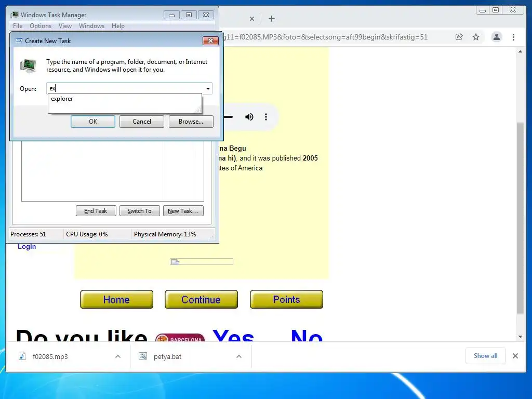Close the Create New Task dialog
Image resolution: width=532 pixels, height=399 pixels.
[x=210, y=41]
